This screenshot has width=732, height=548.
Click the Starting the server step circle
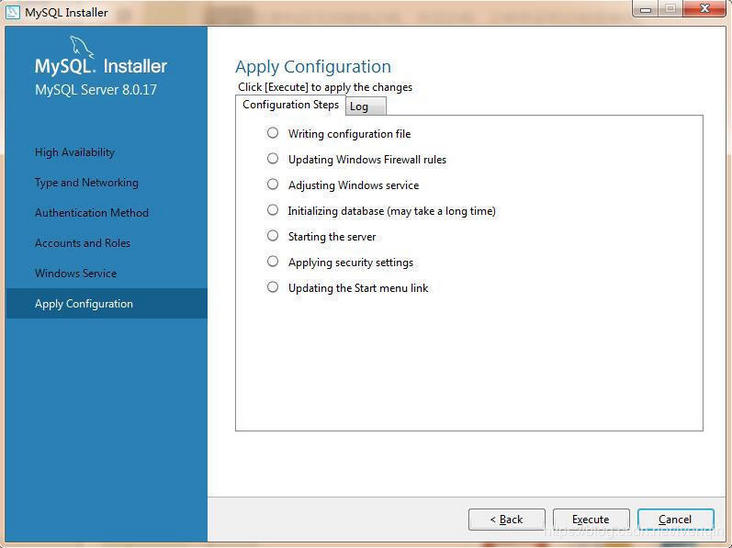(x=273, y=236)
